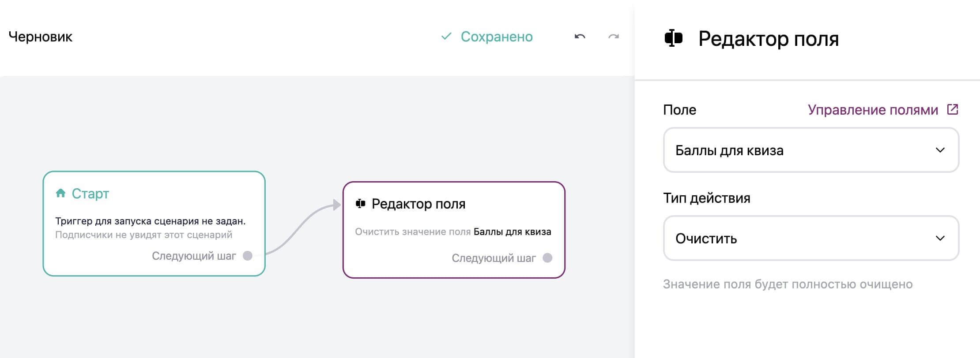Click the Черновик status label
980x358 pixels.
(x=40, y=37)
